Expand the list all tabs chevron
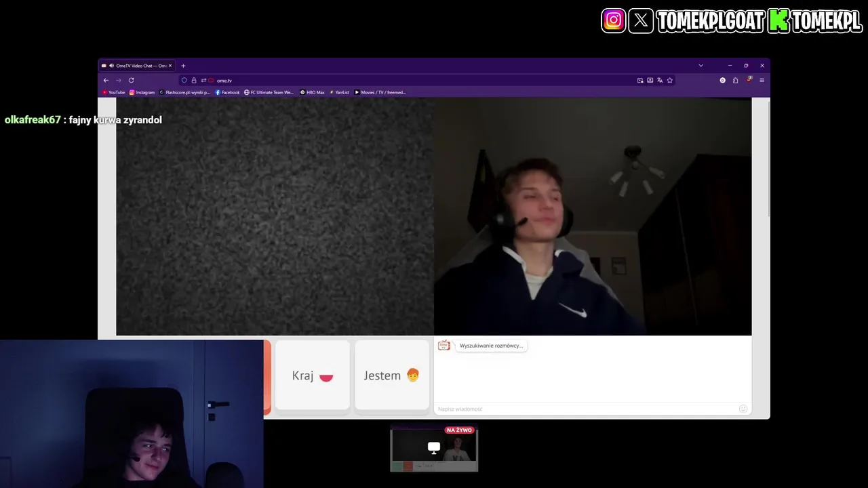The height and width of the screenshot is (488, 868). click(701, 66)
